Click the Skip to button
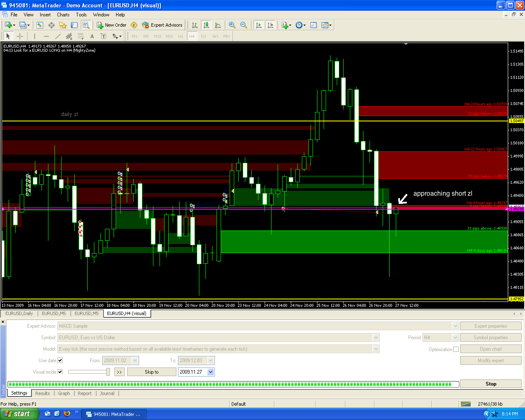This screenshot has width=525, height=420. click(152, 372)
